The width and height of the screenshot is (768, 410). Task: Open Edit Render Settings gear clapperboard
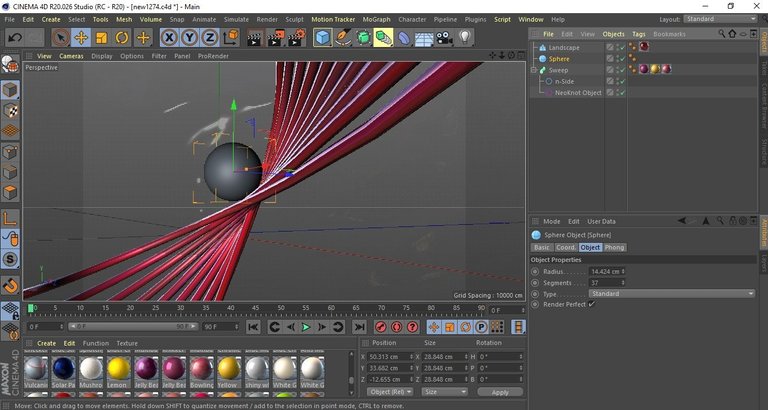coord(297,38)
